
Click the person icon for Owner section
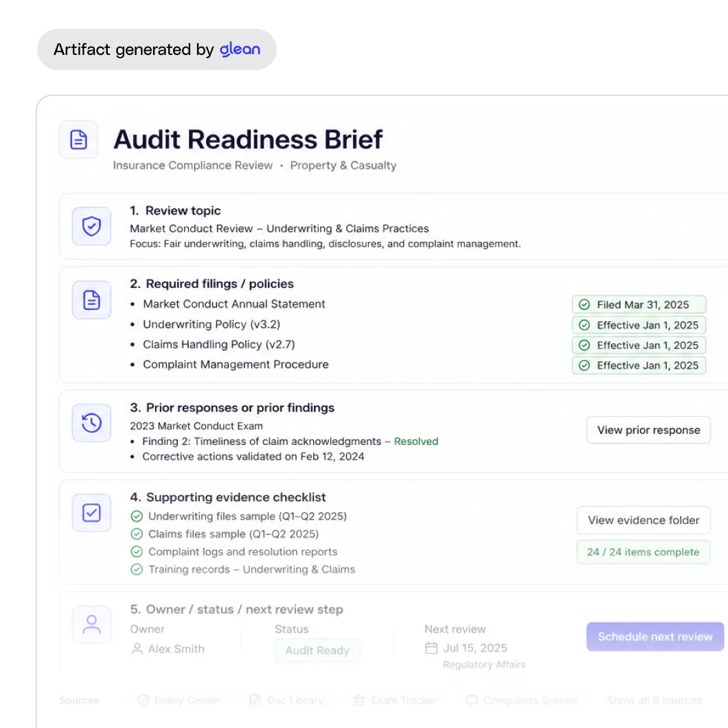pos(91,624)
